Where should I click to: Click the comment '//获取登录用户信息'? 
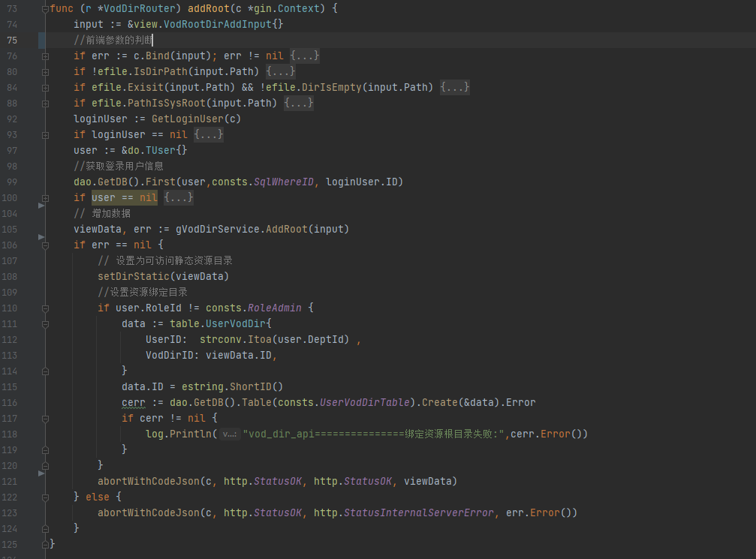(119, 167)
